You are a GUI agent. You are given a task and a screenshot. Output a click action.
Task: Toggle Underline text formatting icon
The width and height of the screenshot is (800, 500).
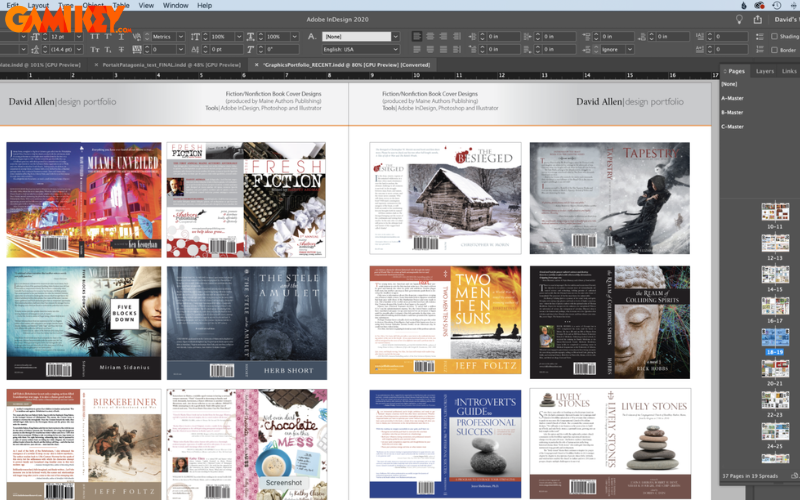tap(121, 37)
